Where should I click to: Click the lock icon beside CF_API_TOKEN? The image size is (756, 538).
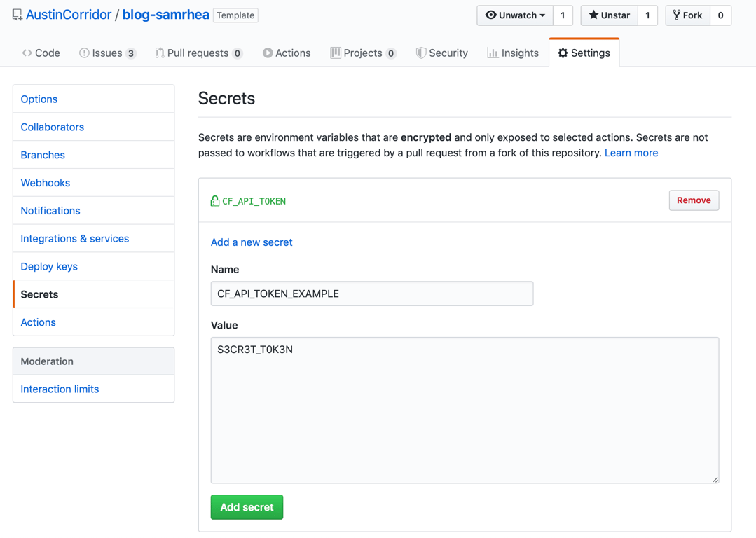point(215,201)
